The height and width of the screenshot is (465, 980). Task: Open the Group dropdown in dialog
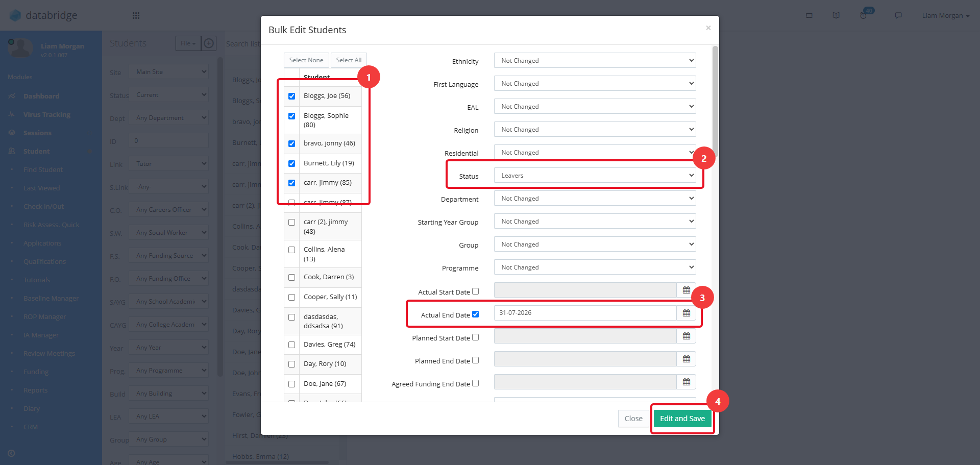point(595,244)
